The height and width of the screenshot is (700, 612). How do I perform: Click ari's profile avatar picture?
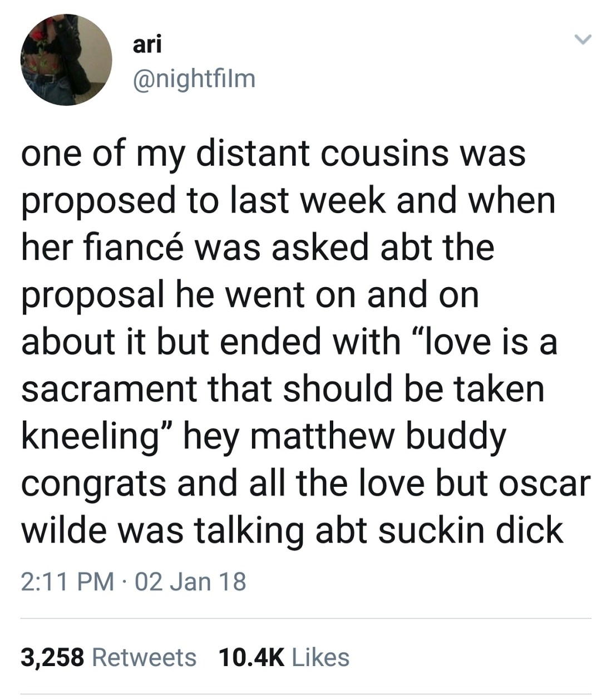66,60
